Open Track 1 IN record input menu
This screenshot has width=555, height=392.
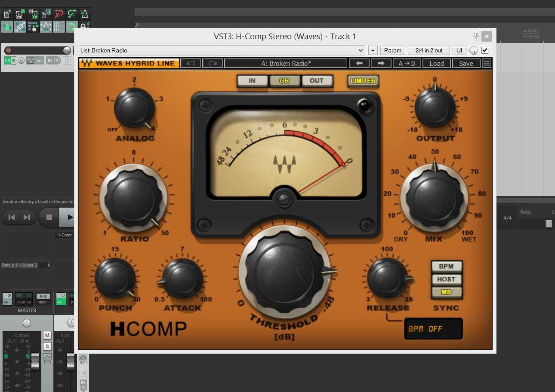[x=54, y=61]
